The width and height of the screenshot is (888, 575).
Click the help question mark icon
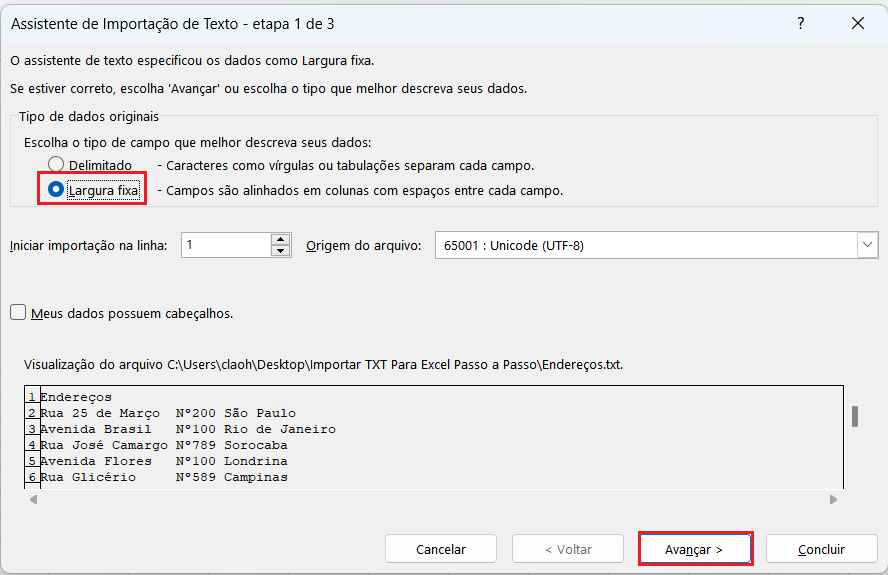coord(802,22)
